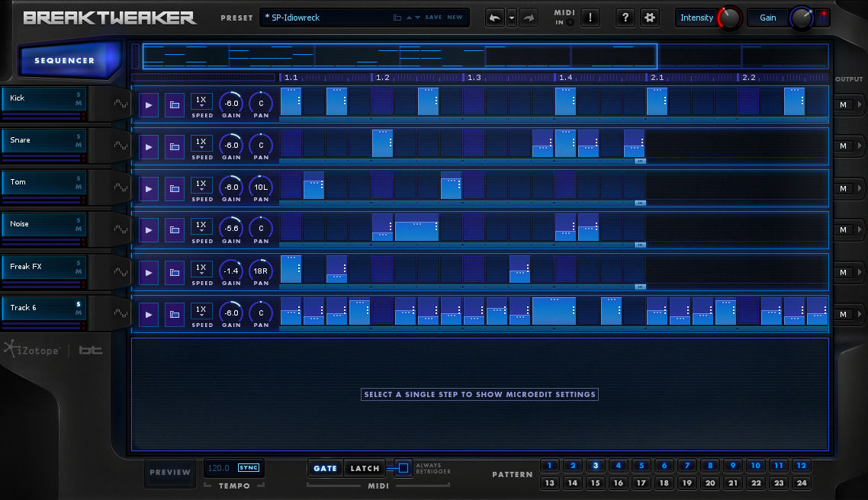
Task: Toggle the Always Retrigger switch
Action: [403, 468]
